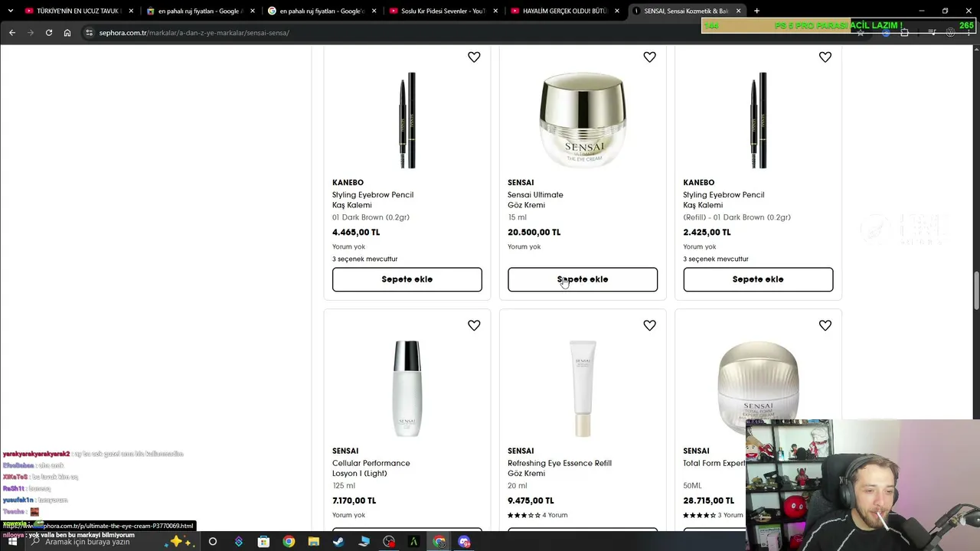
Task: Click the Windows taskbar search box
Action: click(x=111, y=542)
